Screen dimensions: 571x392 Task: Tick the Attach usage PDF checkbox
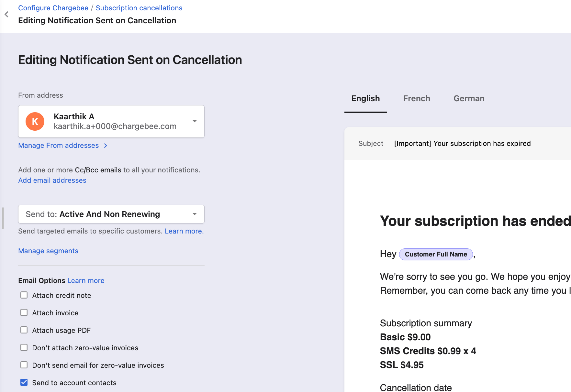point(24,330)
